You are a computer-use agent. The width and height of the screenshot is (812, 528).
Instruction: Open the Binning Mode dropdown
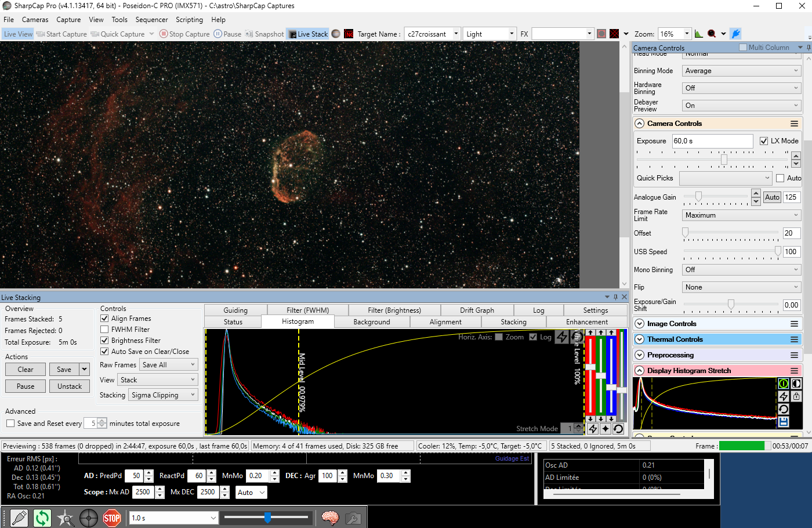click(x=741, y=71)
